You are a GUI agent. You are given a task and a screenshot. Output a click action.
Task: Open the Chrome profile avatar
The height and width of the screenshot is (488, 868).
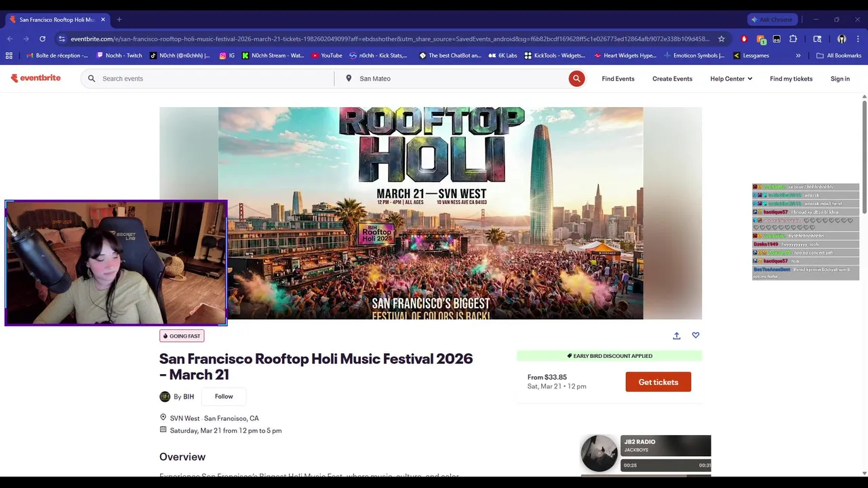(842, 39)
